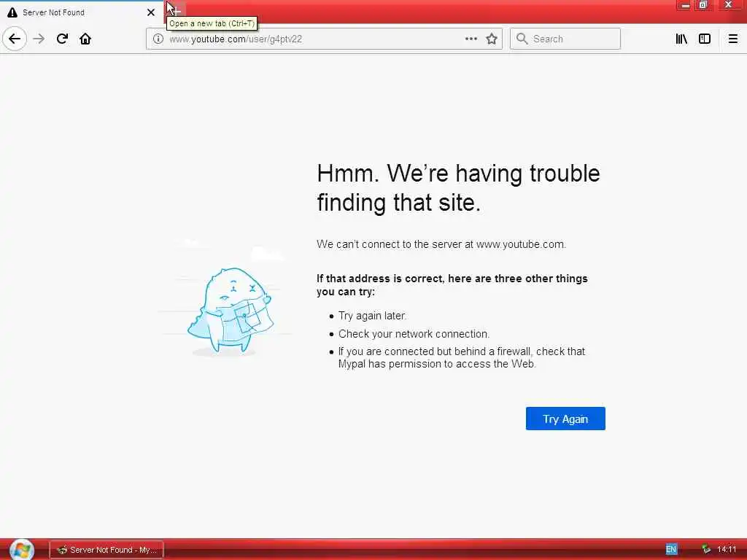Close the Server Not Found tab
This screenshot has width=747, height=560.
point(150,12)
